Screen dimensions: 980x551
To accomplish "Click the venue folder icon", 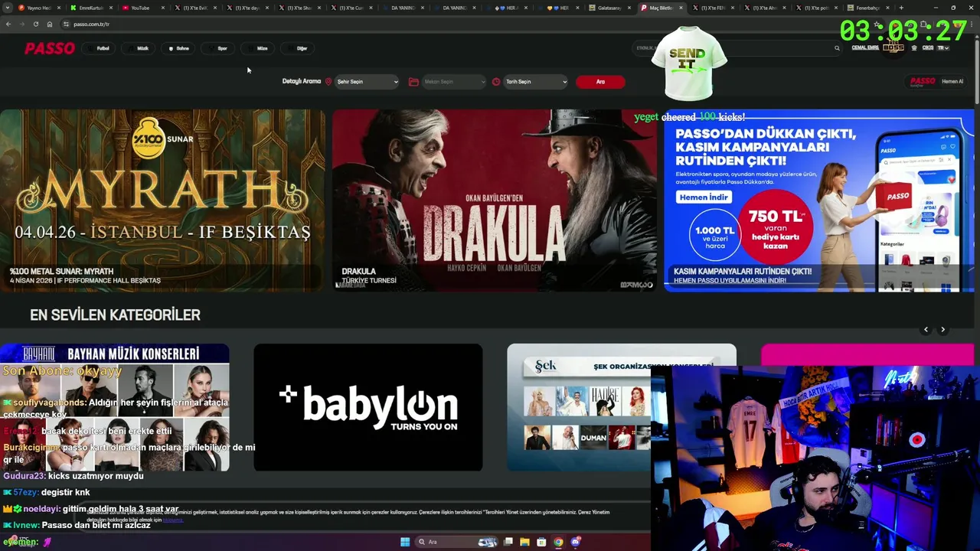I will [413, 82].
